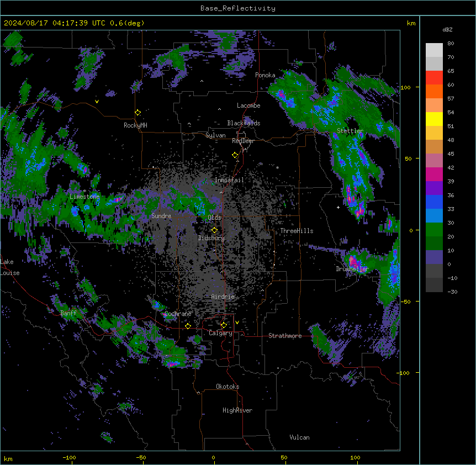Select the white asterisk marker above Limestone
This screenshot has width=476, height=465.
[84, 191]
